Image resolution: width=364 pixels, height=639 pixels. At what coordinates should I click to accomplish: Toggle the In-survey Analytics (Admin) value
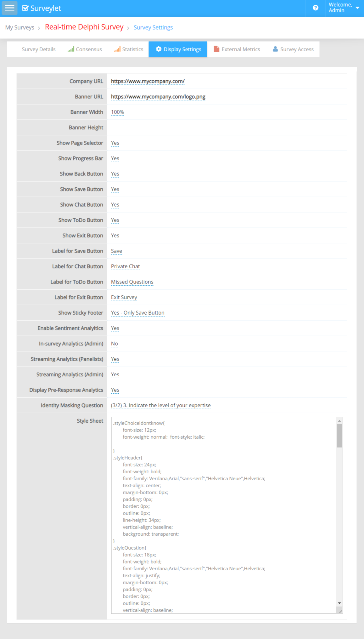click(x=115, y=344)
